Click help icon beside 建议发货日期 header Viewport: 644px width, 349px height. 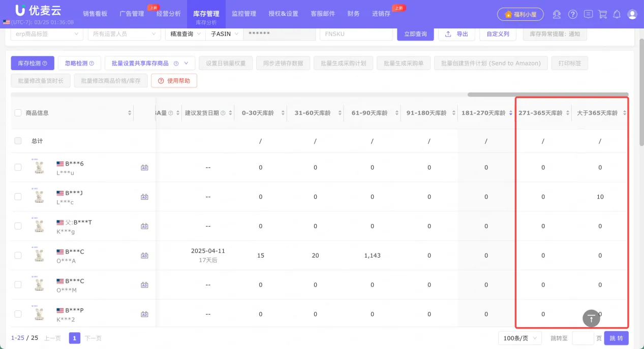point(223,113)
